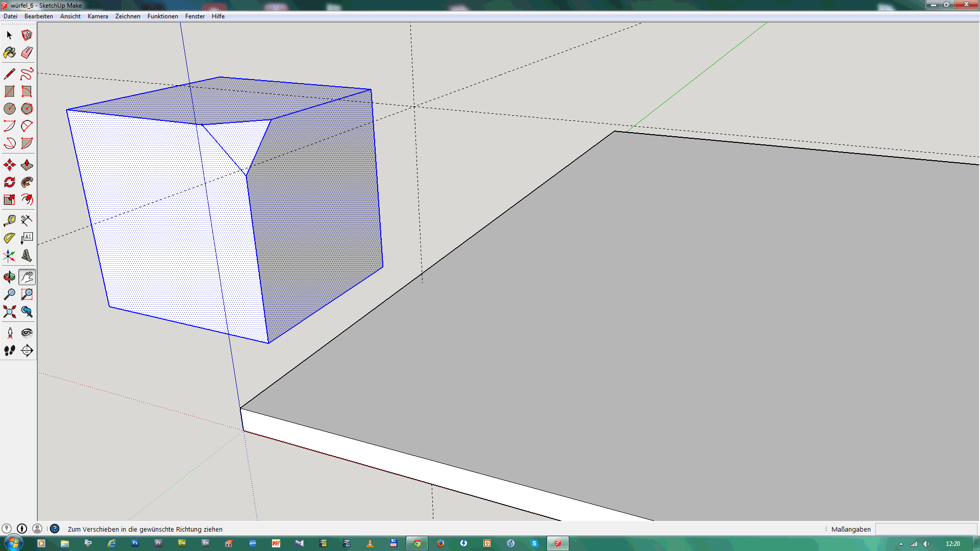This screenshot has width=980, height=551.
Task: Open Google Chrome from the taskbar
Action: pos(417,543)
